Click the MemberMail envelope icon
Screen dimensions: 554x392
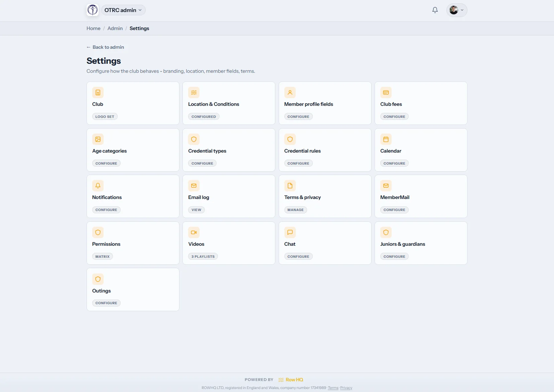(x=386, y=186)
